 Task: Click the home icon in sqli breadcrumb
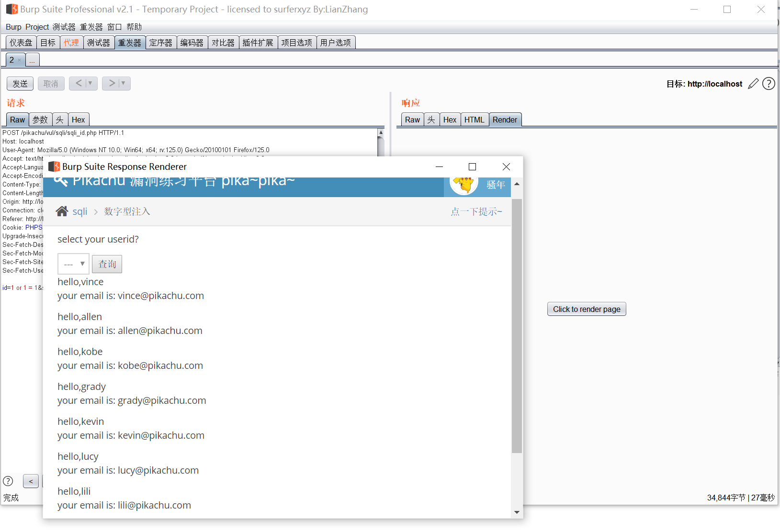62,211
